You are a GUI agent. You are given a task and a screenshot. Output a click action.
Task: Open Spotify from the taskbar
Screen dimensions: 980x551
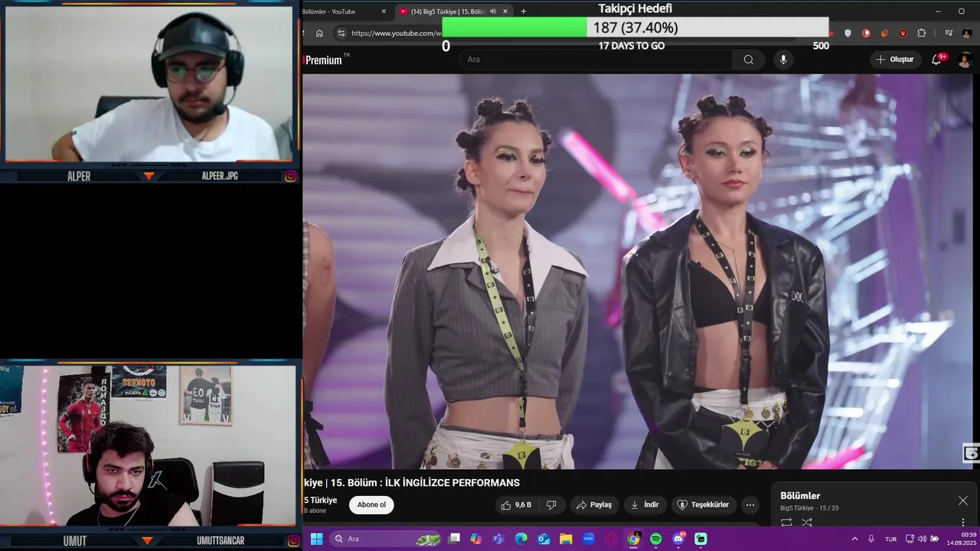pos(656,539)
